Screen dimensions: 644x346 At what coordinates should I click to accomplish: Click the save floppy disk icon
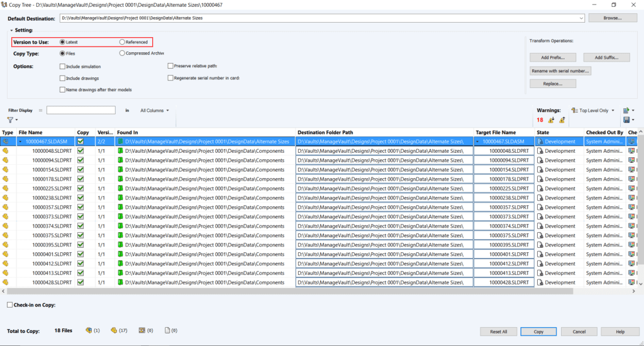(x=626, y=120)
